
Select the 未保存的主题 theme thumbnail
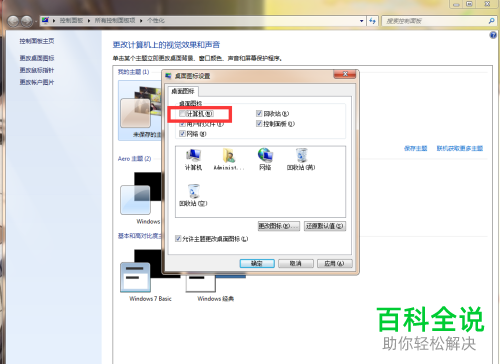coord(140,111)
